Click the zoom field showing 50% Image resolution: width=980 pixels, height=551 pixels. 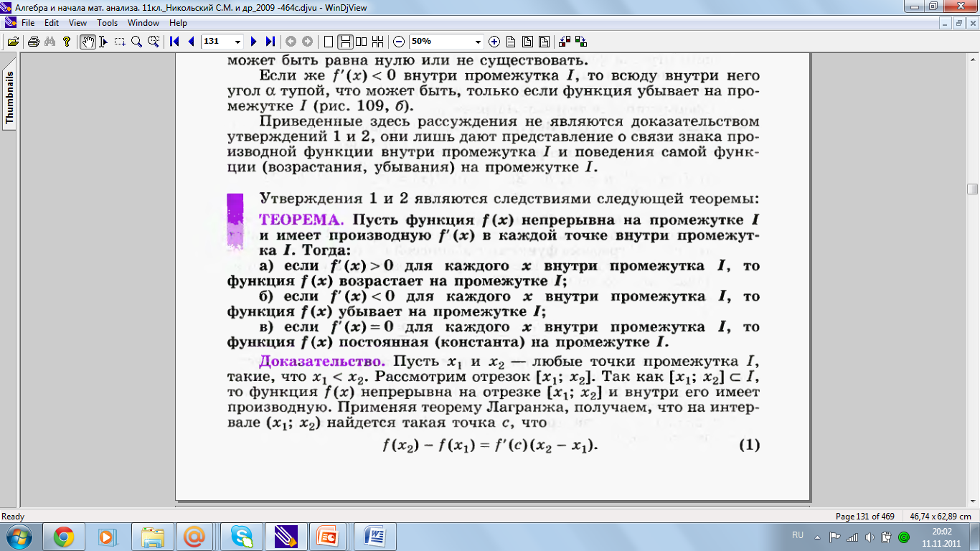coord(440,42)
